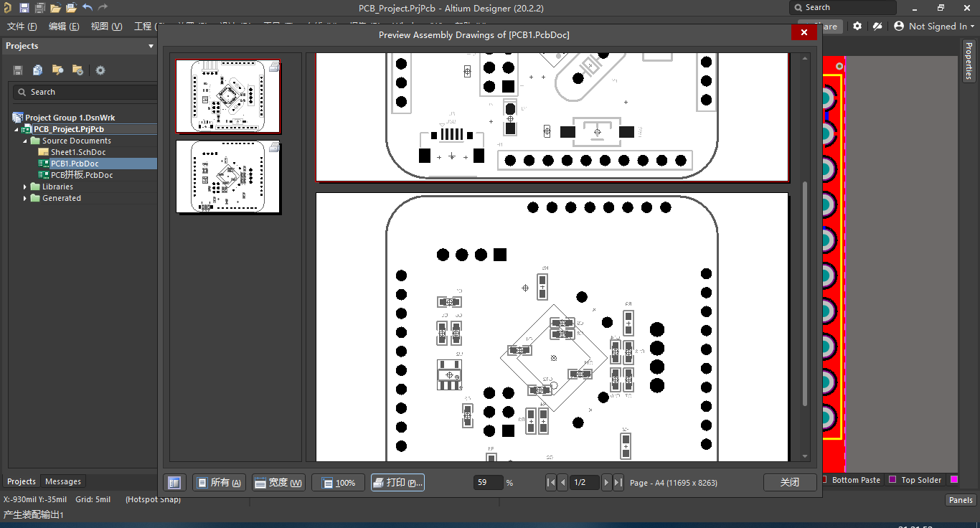Click the Share button
The image size is (980, 528).
tap(826, 27)
